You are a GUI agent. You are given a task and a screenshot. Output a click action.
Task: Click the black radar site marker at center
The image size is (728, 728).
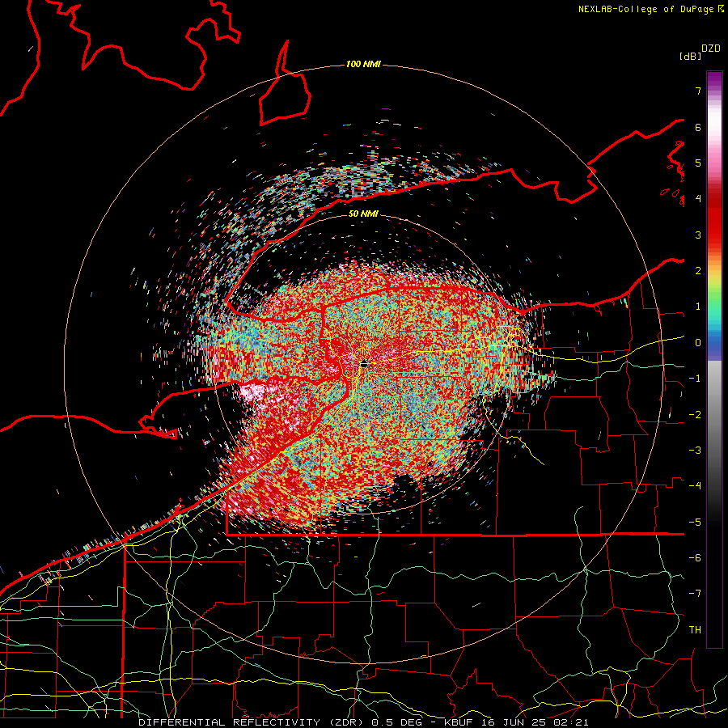click(364, 365)
